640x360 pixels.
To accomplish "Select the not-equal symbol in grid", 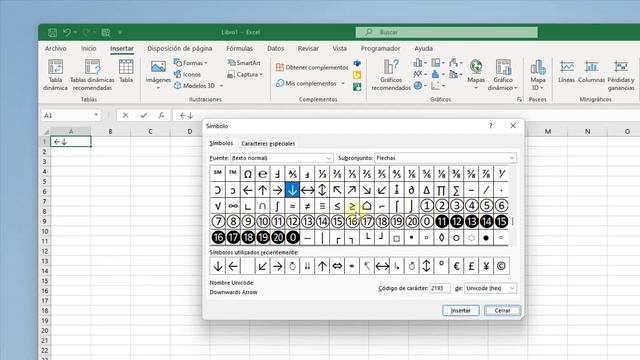I will pyautogui.click(x=307, y=206).
